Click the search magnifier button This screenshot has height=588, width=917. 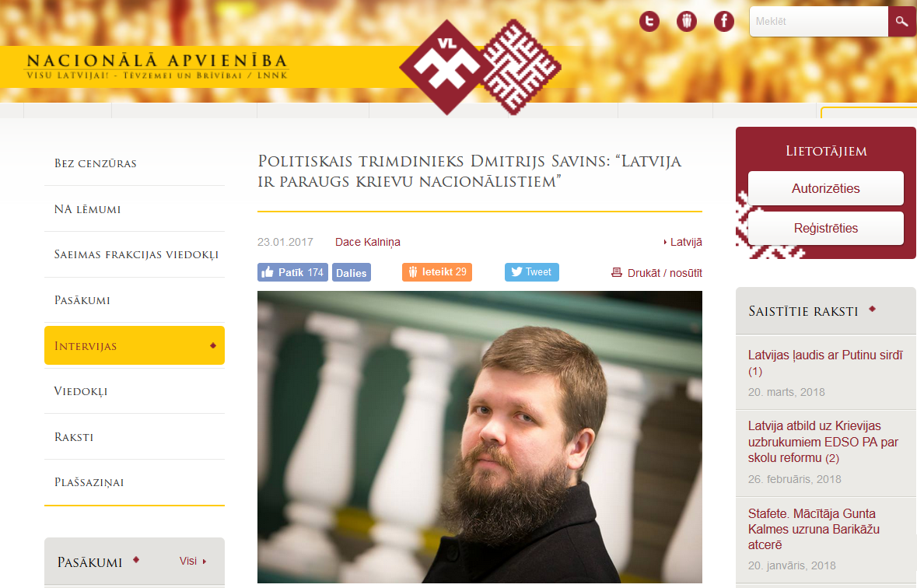(x=901, y=22)
